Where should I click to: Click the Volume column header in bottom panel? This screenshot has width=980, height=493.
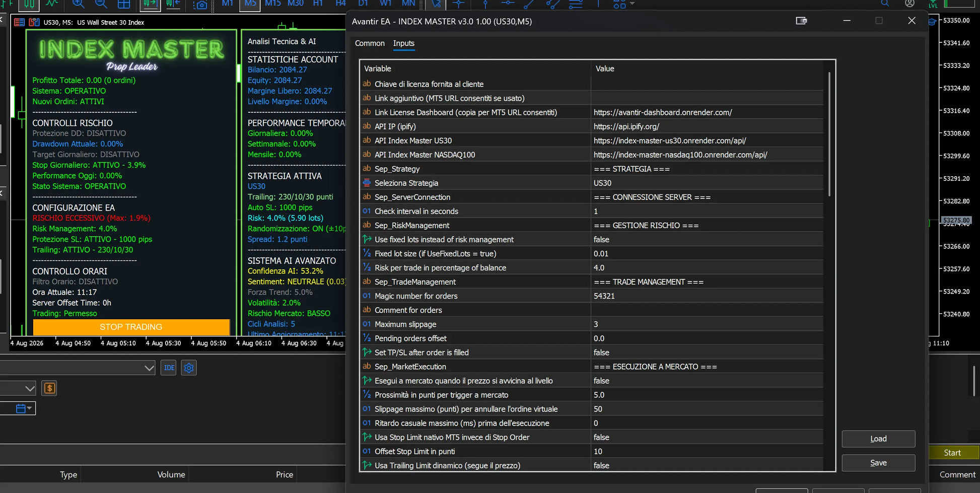tap(171, 474)
